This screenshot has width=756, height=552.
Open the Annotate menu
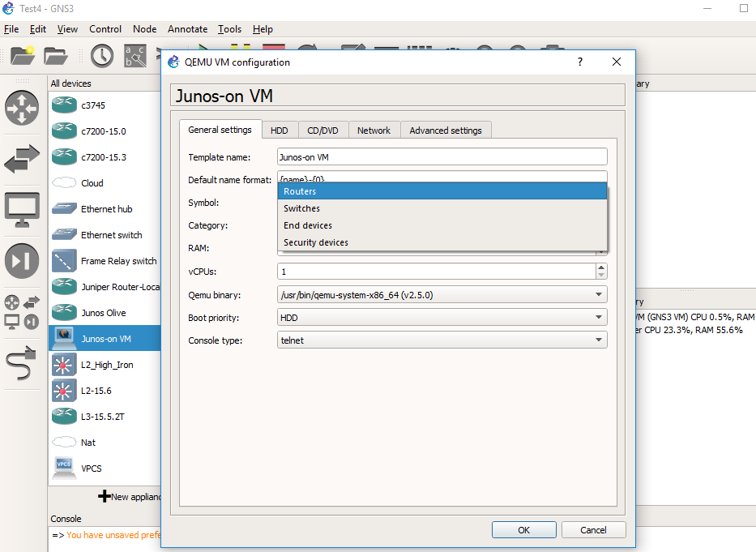pos(187,29)
